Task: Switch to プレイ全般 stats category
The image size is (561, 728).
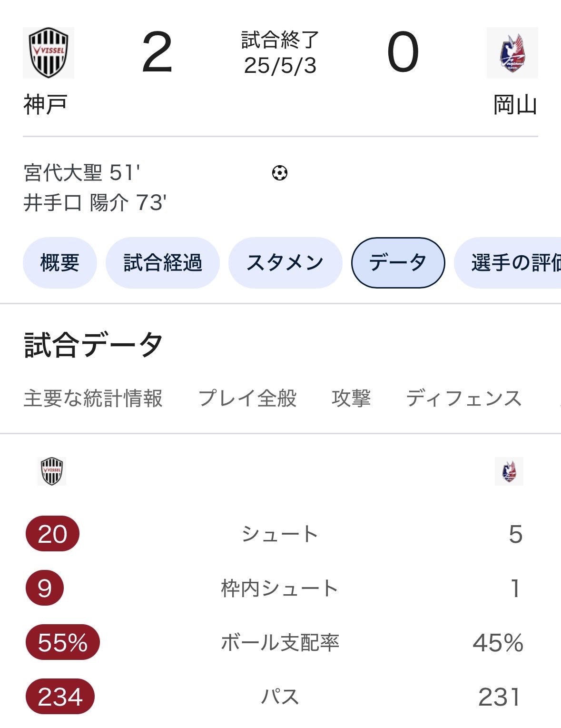Action: [x=247, y=398]
